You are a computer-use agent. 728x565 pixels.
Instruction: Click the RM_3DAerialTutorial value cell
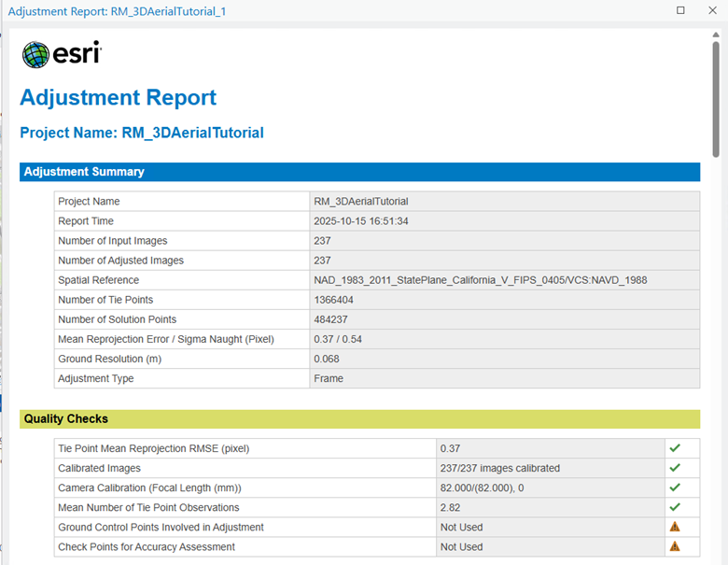505,201
